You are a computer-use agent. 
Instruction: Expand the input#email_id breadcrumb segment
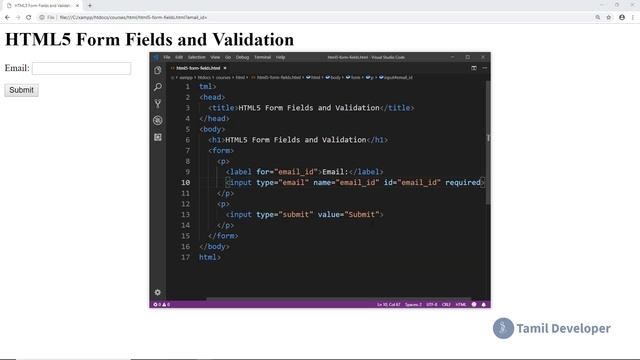396,77
